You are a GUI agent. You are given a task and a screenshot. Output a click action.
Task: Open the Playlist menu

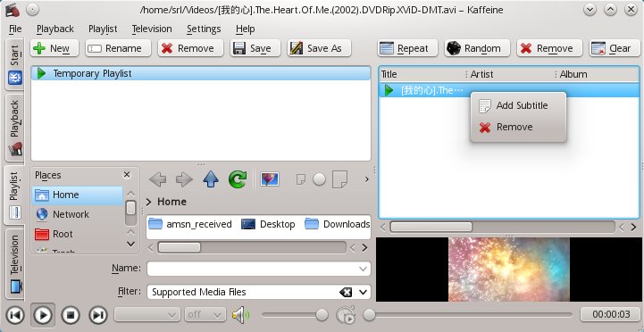tap(103, 29)
